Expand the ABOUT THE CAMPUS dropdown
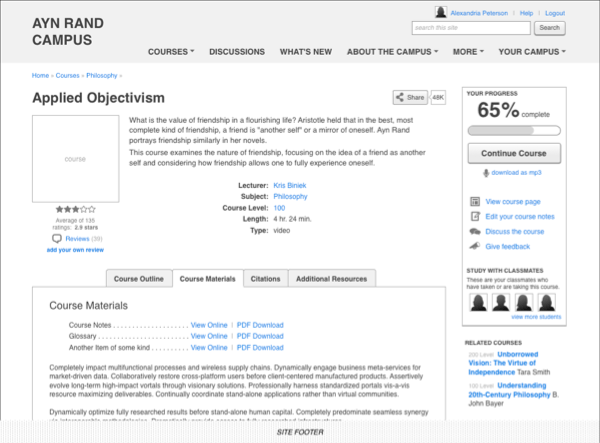 [x=392, y=52]
